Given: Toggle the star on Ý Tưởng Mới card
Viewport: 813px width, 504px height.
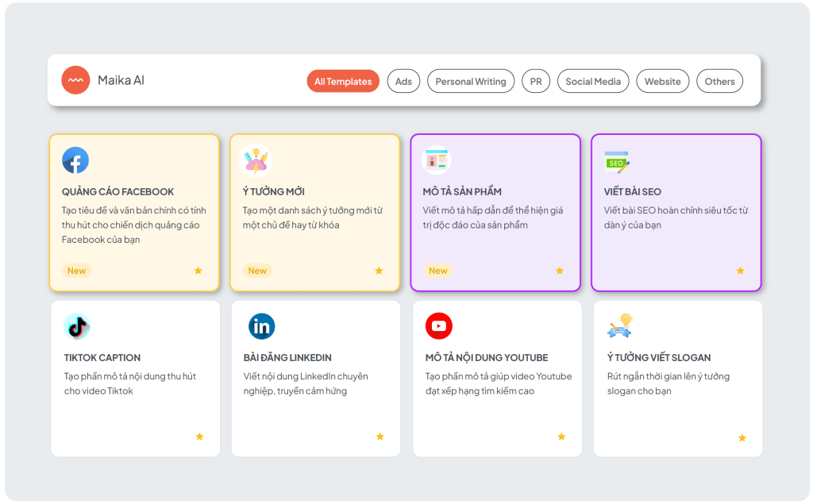Looking at the screenshot, I should coord(379,271).
